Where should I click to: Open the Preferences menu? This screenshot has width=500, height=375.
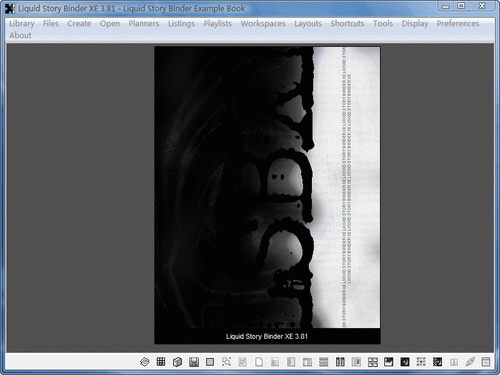point(458,23)
